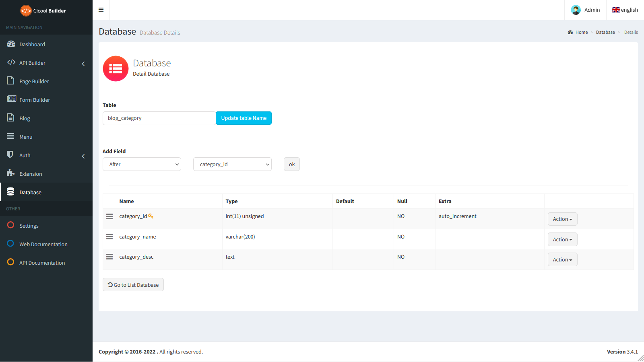Open Action dropdown for category_name row
This screenshot has height=362, width=644.
click(x=562, y=239)
